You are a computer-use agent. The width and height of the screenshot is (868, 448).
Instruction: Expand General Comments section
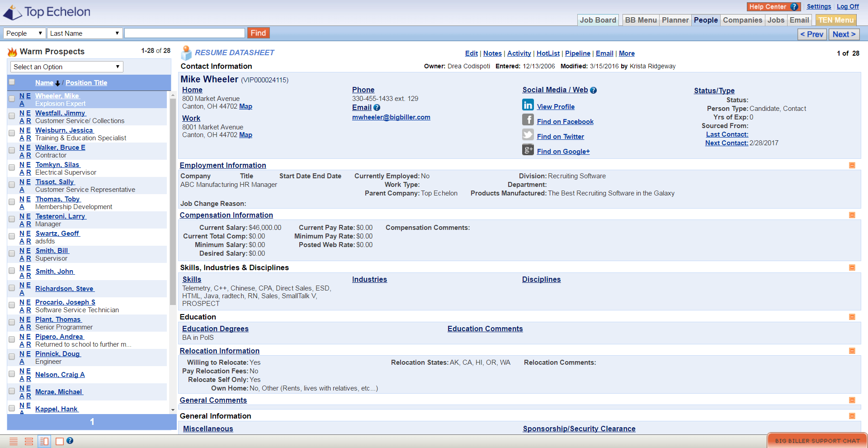pyautogui.click(x=852, y=400)
